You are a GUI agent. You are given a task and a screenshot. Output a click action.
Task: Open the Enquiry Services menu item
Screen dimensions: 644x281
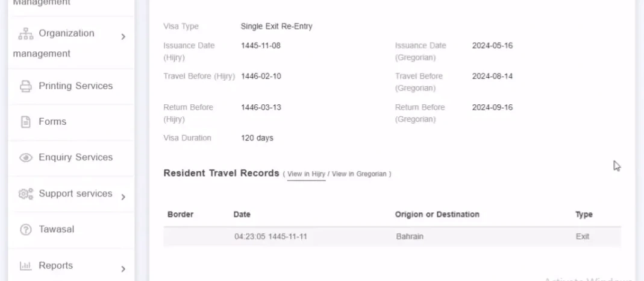(71, 158)
